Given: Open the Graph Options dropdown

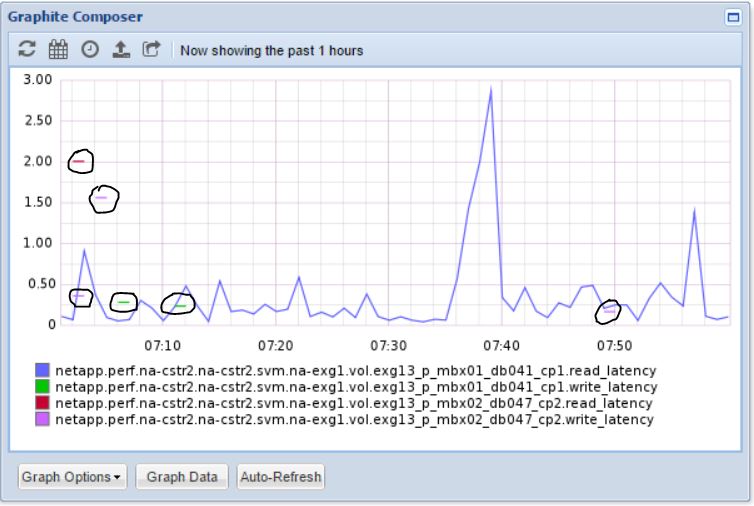Looking at the screenshot, I should click(72, 477).
